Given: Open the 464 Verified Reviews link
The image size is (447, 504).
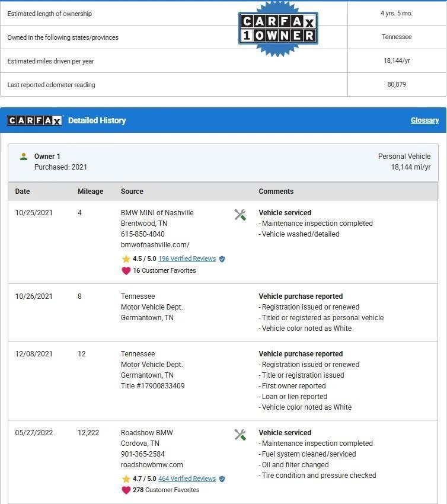Looking at the screenshot, I should coord(187,479).
